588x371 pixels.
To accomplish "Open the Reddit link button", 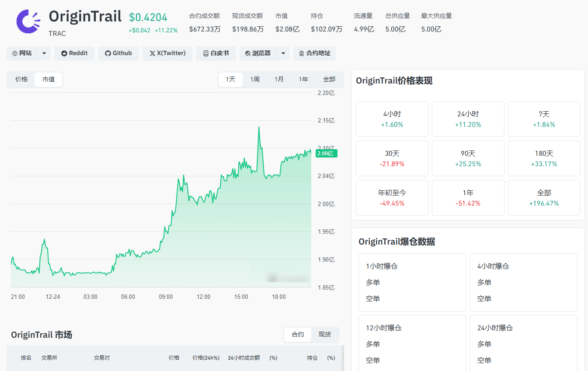I will (74, 53).
